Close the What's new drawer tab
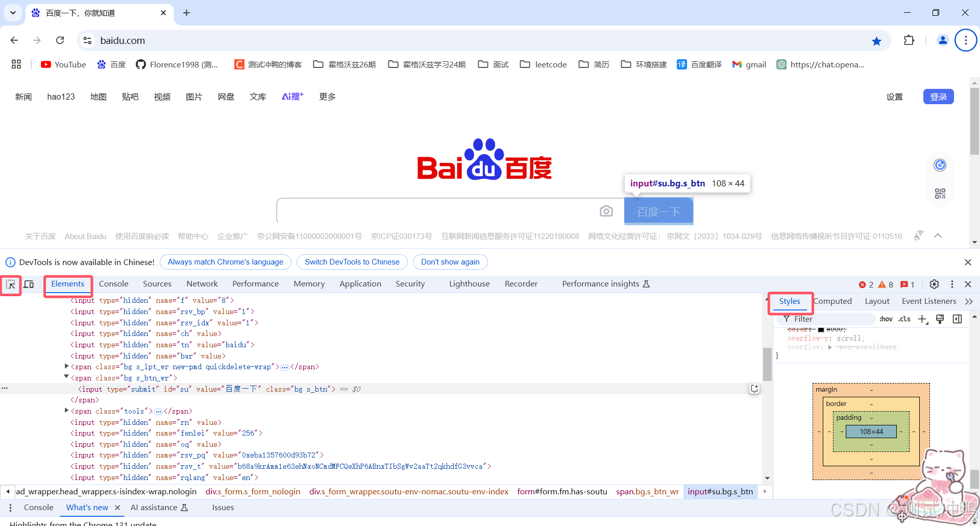Viewport: 980px width, 526px height. (x=117, y=508)
